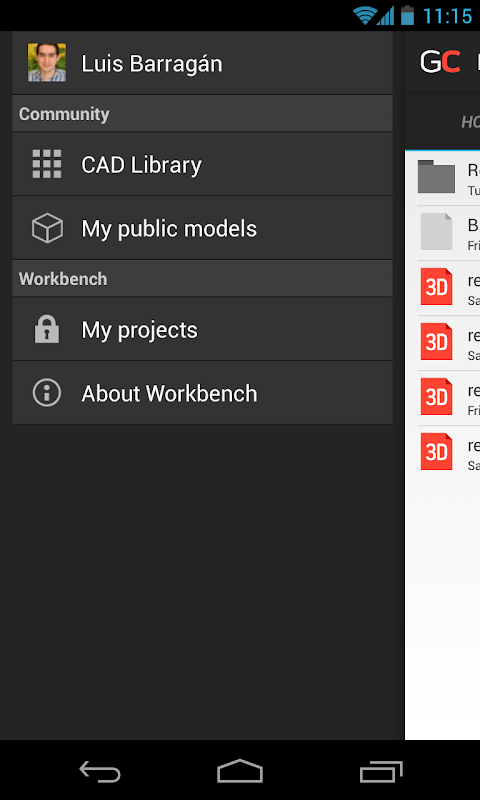Open the CAD Library grid icon
This screenshot has width=480, height=800.
pyautogui.click(x=47, y=164)
